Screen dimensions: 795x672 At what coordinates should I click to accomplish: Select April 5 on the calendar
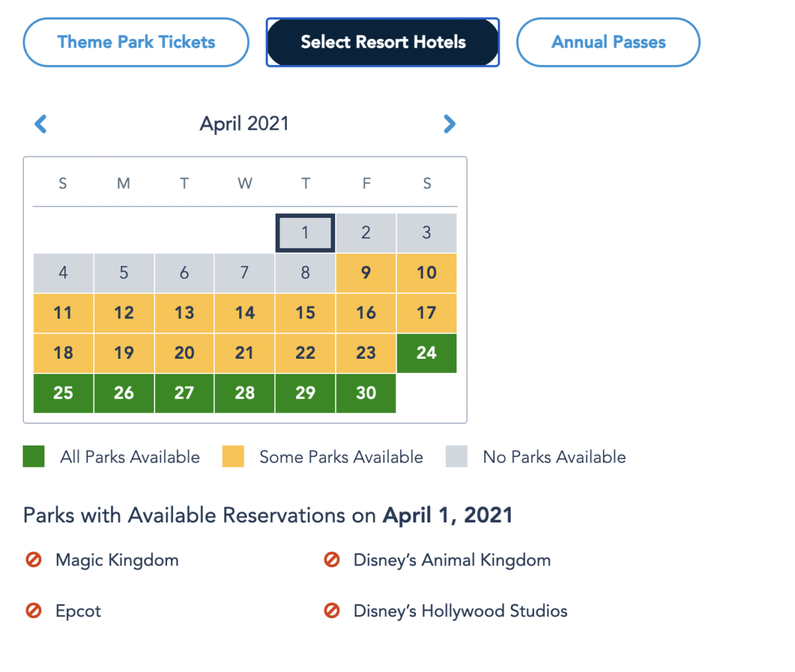(124, 273)
